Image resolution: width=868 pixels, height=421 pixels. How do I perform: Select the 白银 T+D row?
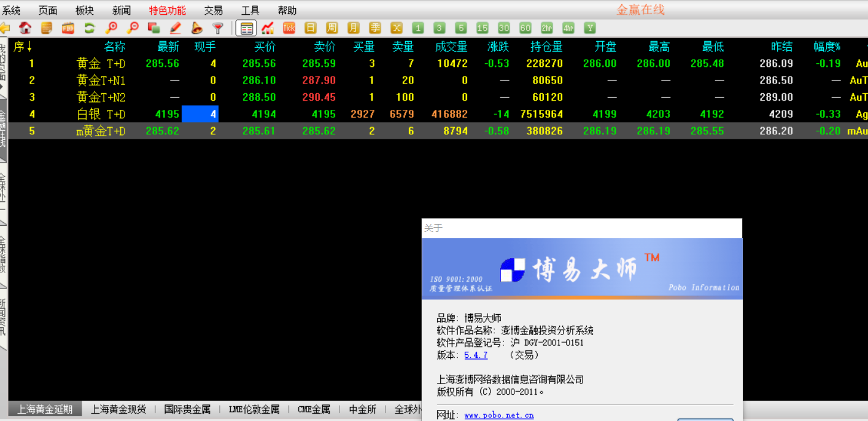tap(101, 114)
